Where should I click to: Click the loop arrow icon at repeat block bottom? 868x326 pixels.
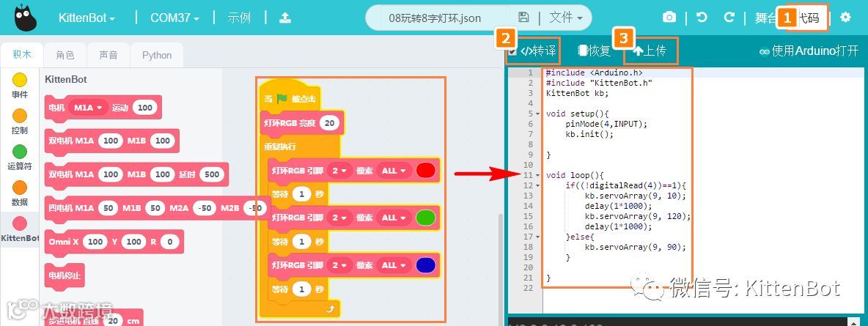330,309
